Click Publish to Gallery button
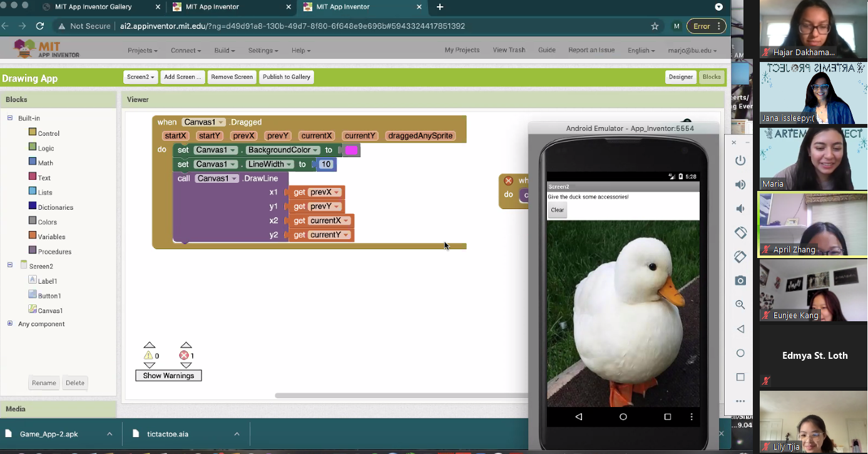The image size is (868, 454). pos(286,77)
